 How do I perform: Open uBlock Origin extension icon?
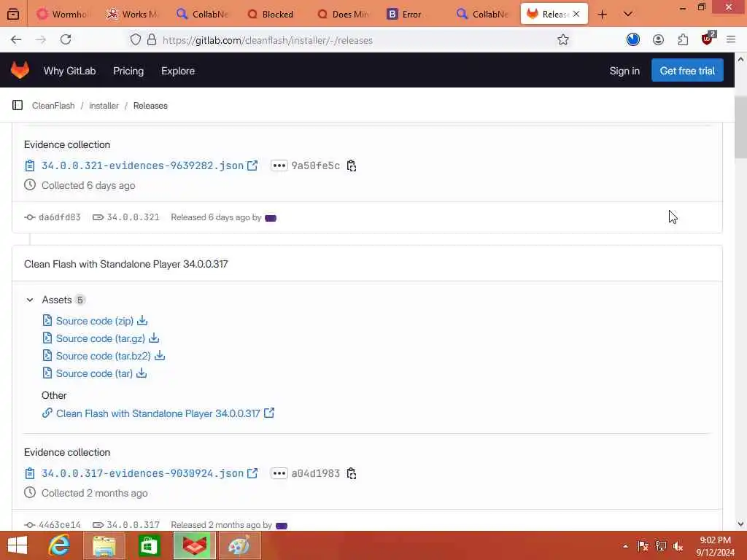[708, 39]
